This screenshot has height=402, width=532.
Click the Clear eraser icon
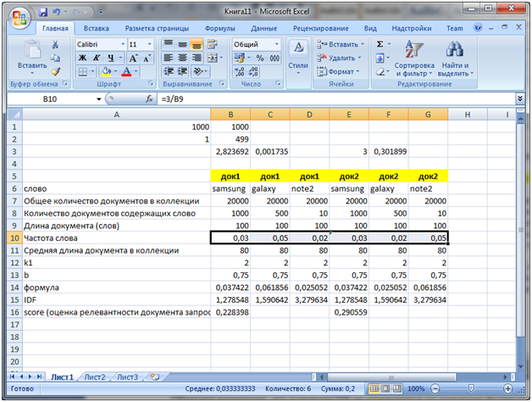(380, 72)
